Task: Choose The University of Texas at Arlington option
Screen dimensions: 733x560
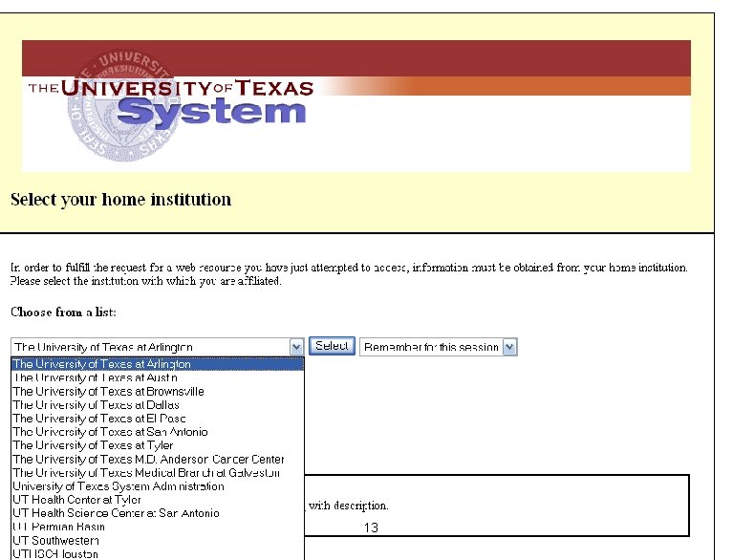Action: click(x=158, y=364)
